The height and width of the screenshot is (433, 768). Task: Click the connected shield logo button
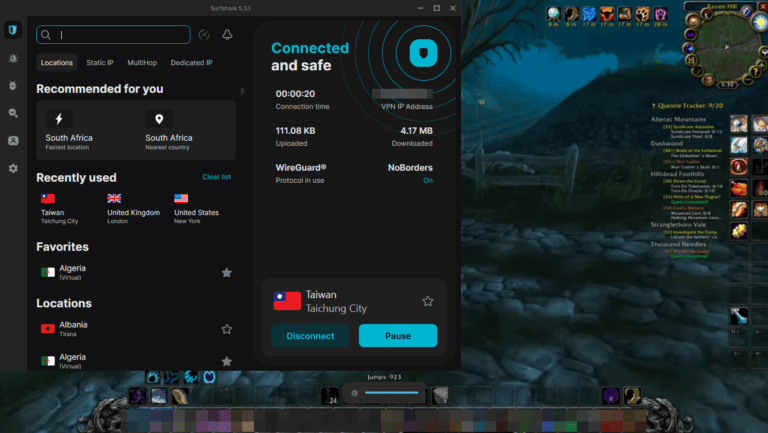[x=423, y=53]
